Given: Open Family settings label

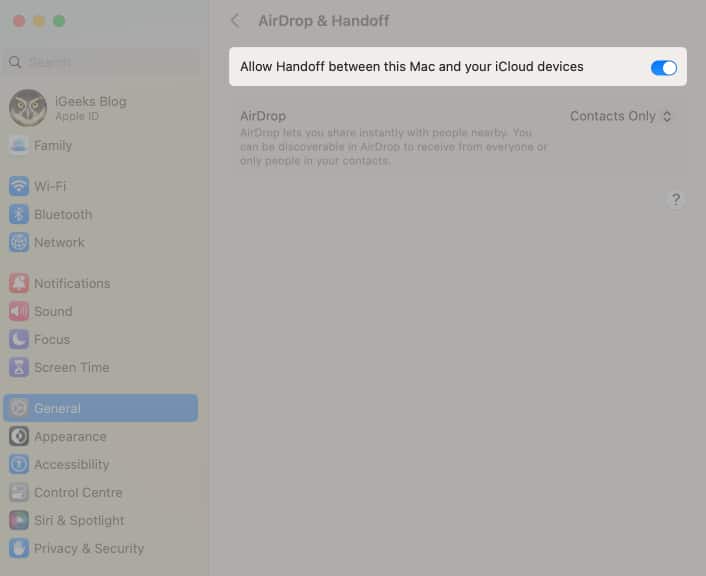Looking at the screenshot, I should click(53, 145).
